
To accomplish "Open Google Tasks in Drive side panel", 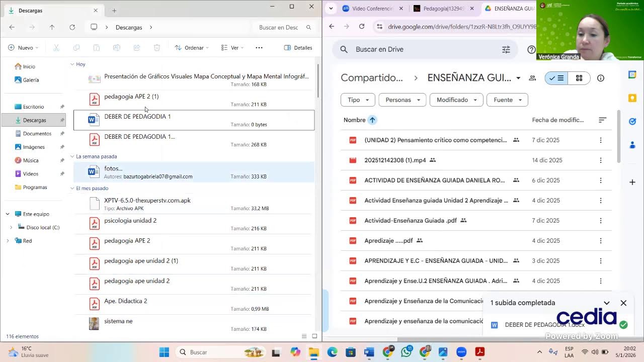I will [x=632, y=121].
